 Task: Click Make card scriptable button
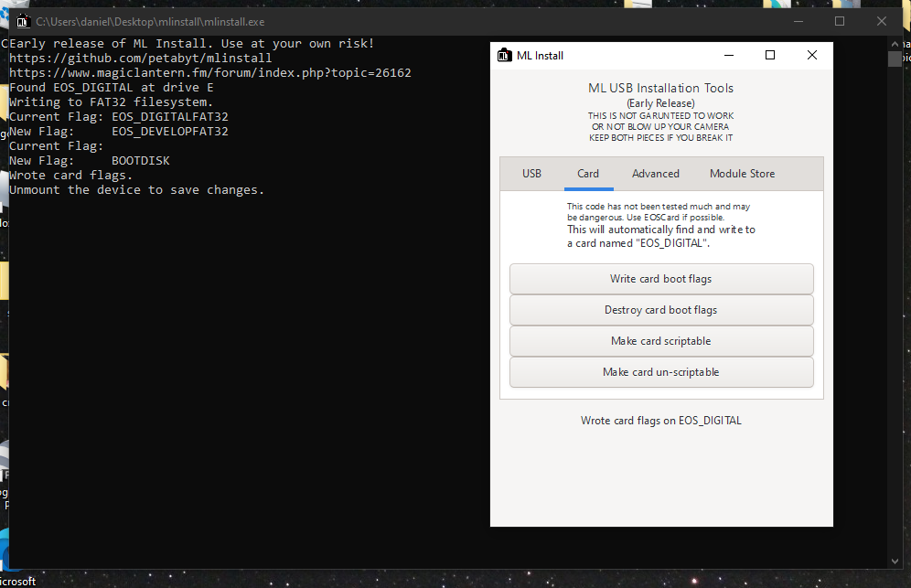[x=661, y=341]
